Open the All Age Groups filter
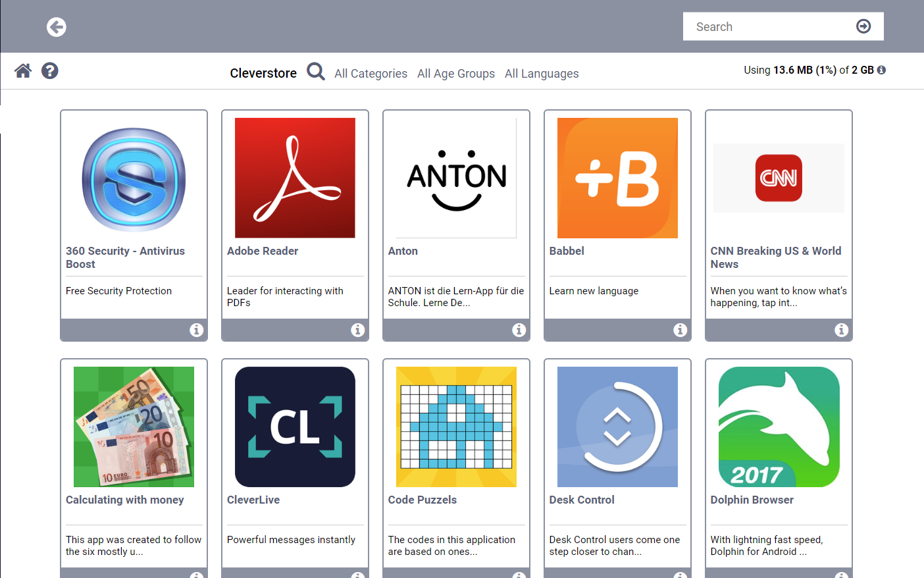Viewport: 924px width, 578px height. pos(456,74)
